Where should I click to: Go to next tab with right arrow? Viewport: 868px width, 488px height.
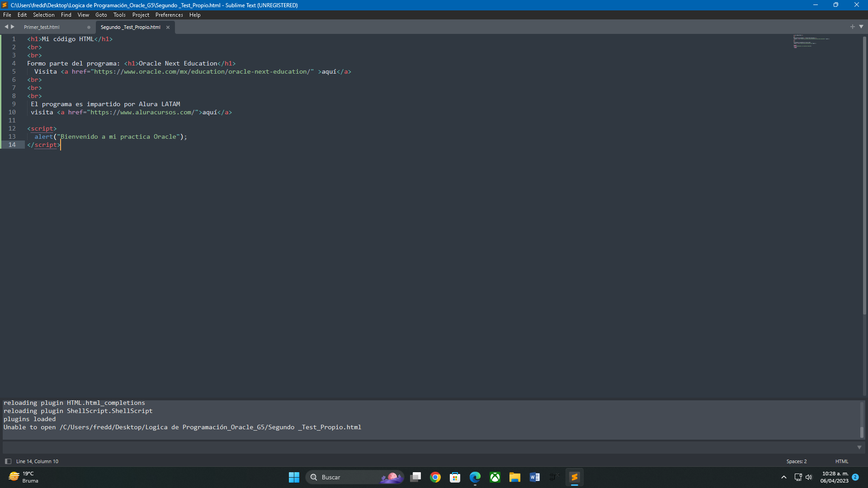(x=13, y=27)
